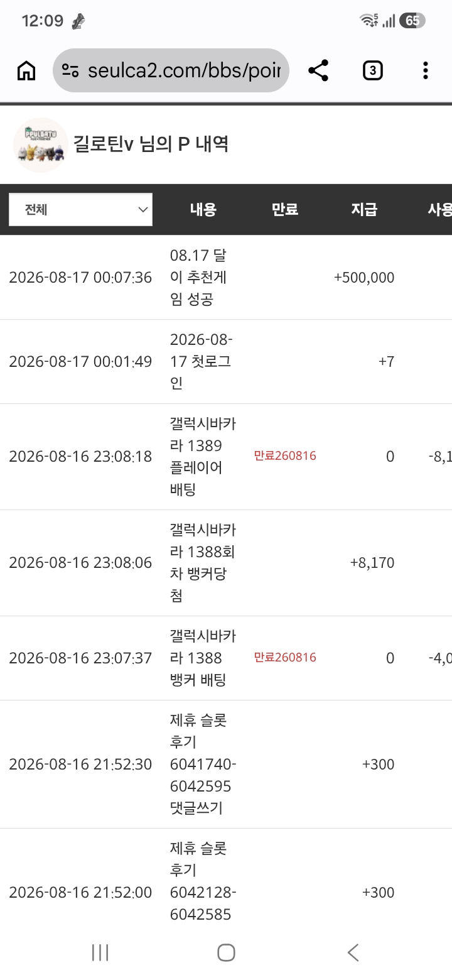
Task: Tap the battery indicator in status bar
Action: [x=412, y=21]
